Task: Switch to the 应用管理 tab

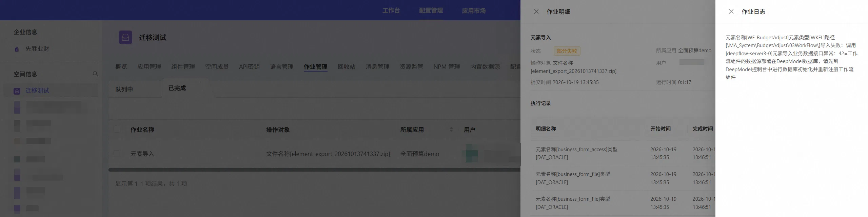Action: pyautogui.click(x=149, y=67)
